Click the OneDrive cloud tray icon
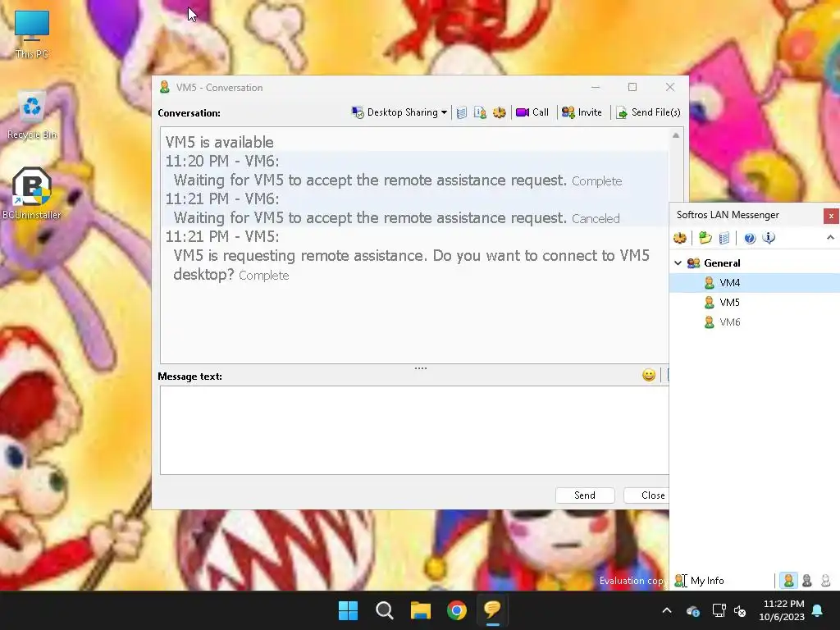Screen dimensions: 840x630 [x=692, y=610]
